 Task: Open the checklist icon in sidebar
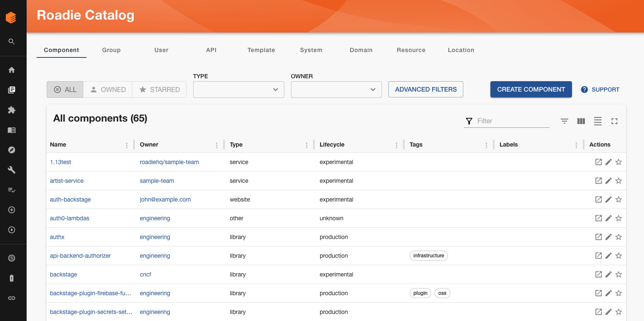[12, 190]
